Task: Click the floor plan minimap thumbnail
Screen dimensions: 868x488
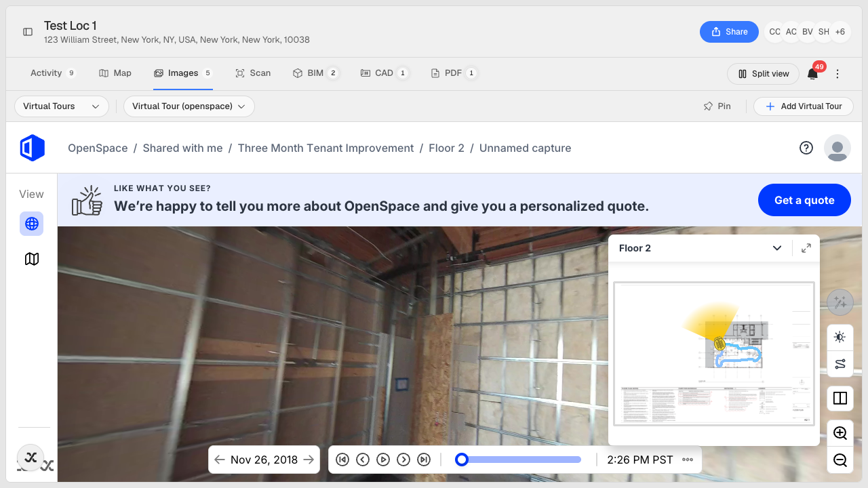Action: 714,353
